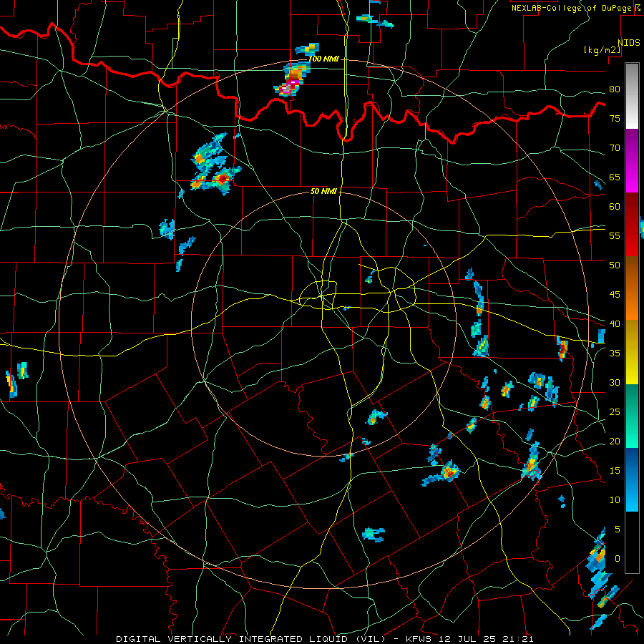Click the 60 value on the scale
This screenshot has width=644, height=644.
coord(615,207)
